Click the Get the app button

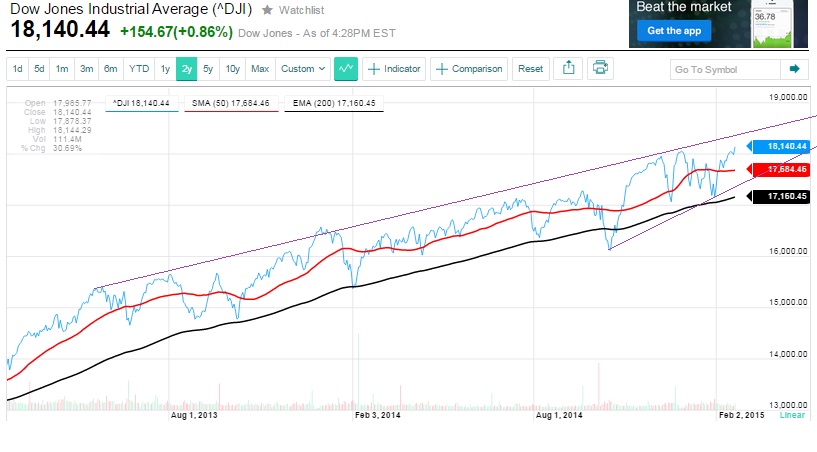pyautogui.click(x=674, y=31)
